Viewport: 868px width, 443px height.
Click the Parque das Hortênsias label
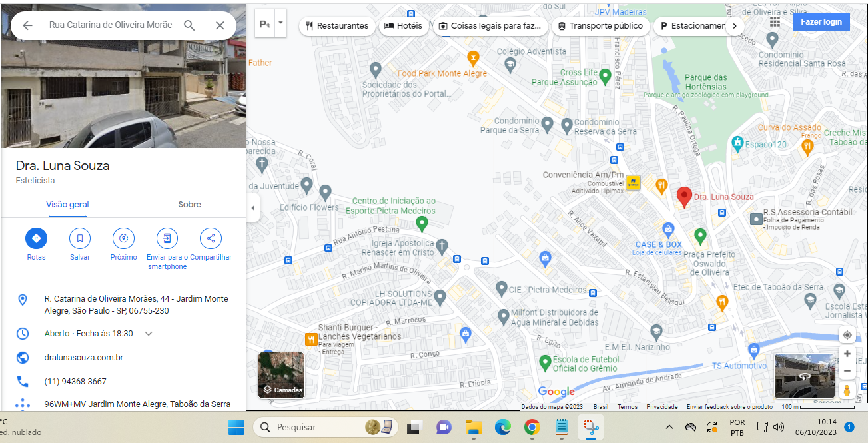click(705, 82)
